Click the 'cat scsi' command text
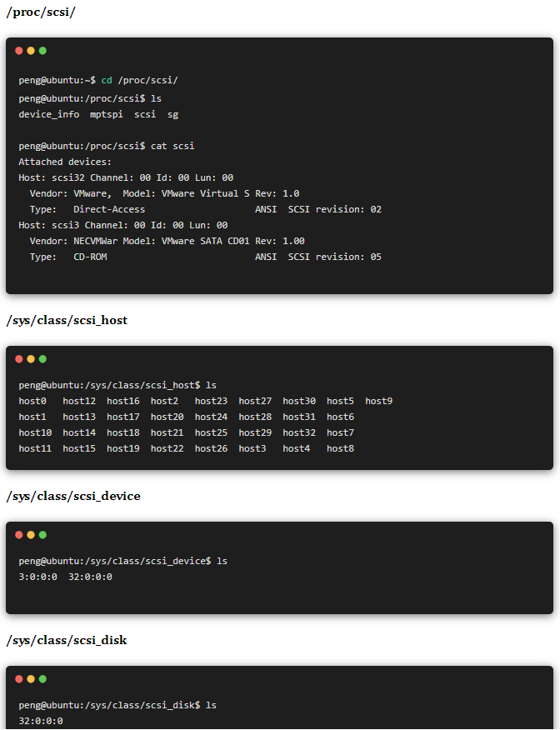The image size is (560, 730). pyautogui.click(x=172, y=146)
